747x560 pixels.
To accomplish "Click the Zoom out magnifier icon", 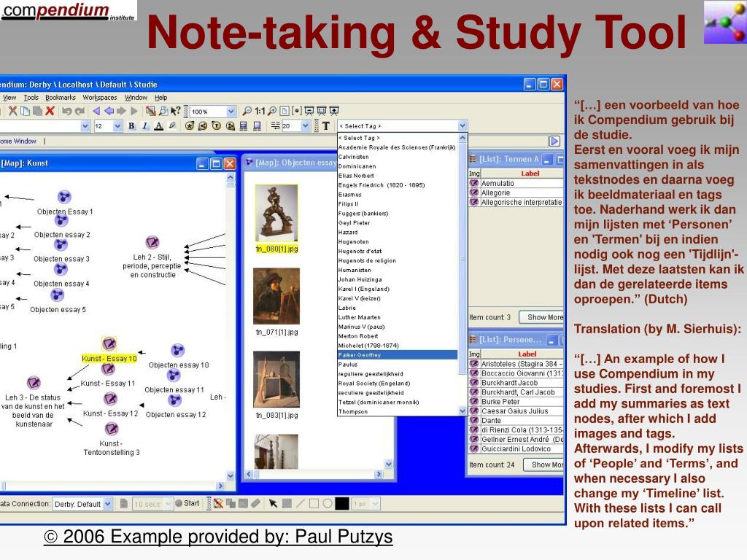I will (247, 111).
